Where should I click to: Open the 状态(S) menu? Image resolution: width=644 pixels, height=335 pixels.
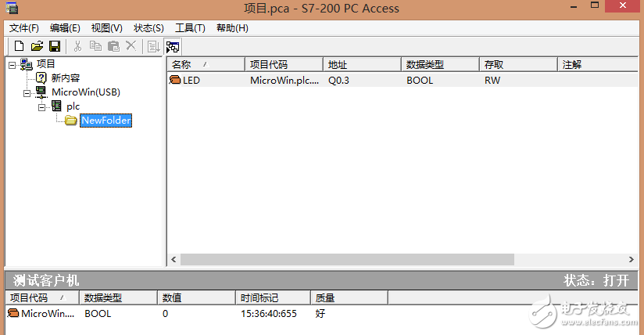pos(148,28)
